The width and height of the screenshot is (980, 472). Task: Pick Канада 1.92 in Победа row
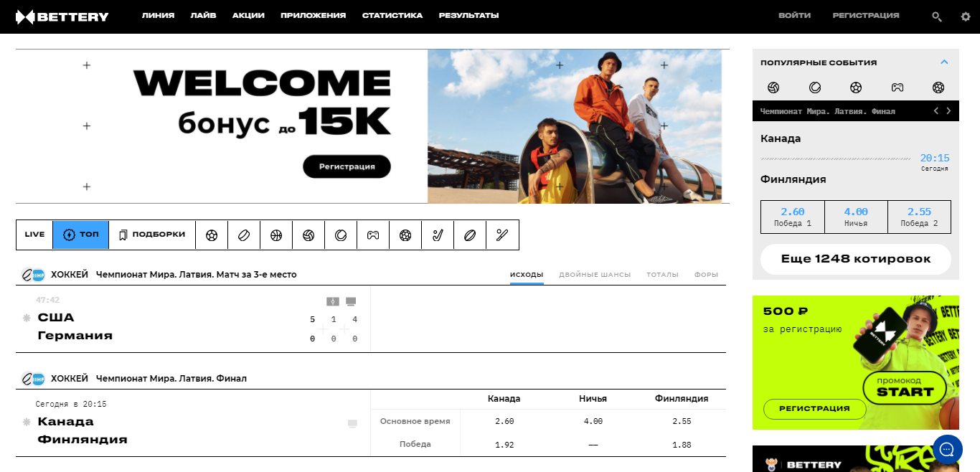click(504, 445)
